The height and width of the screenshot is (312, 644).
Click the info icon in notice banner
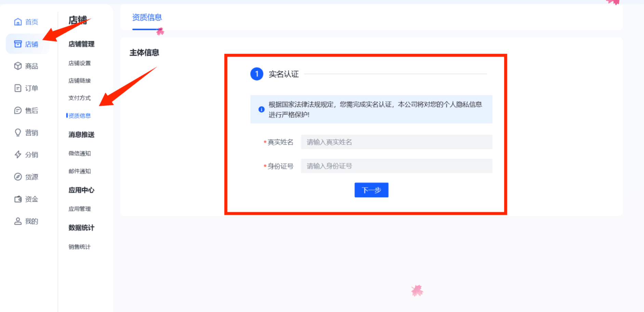pyautogui.click(x=261, y=109)
